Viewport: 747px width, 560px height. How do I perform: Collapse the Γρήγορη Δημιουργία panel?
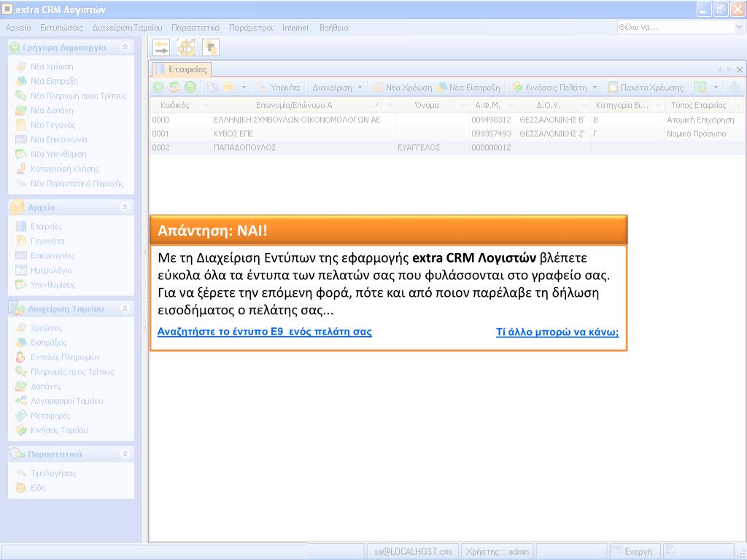point(125,47)
